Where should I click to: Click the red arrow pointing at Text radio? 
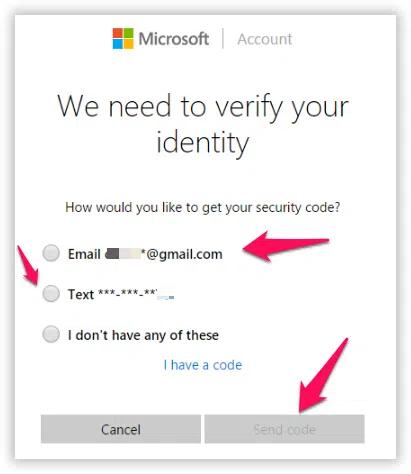point(28,266)
